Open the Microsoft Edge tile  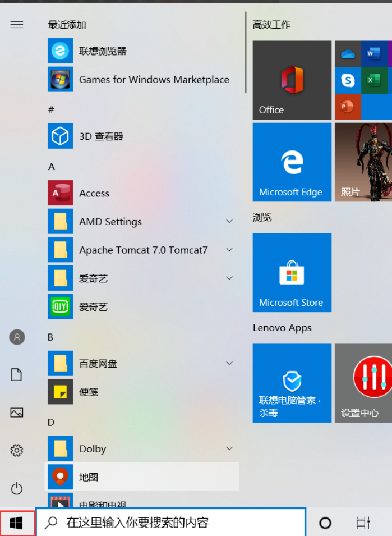pyautogui.click(x=292, y=162)
